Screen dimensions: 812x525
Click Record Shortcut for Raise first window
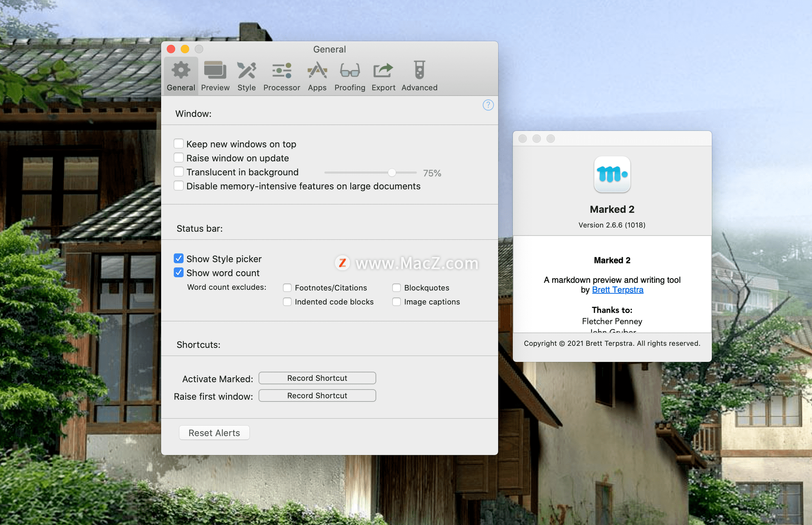click(317, 396)
